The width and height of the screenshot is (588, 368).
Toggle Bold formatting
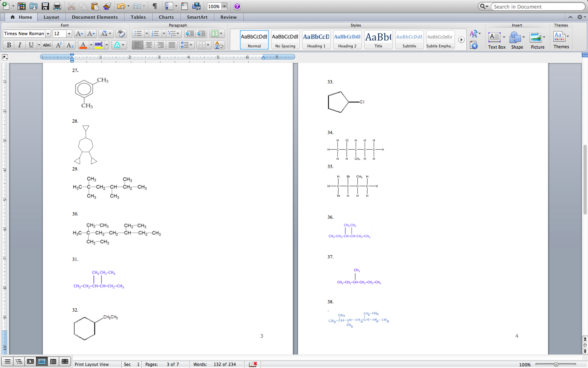pos(9,45)
